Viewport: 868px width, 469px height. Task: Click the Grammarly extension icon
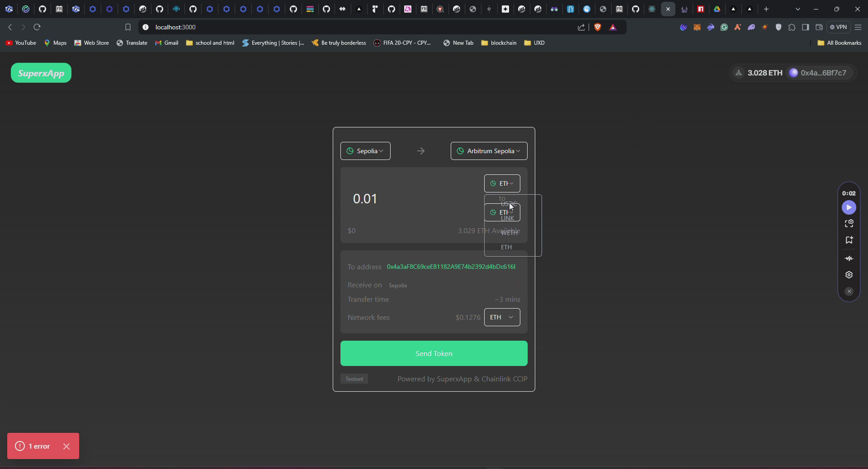724,27
